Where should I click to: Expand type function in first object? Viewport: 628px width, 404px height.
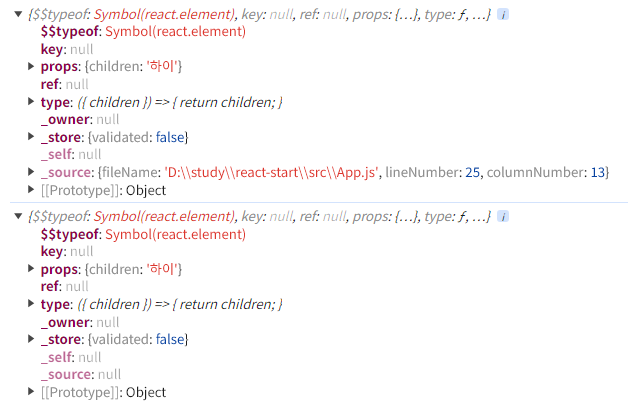pyautogui.click(x=31, y=101)
